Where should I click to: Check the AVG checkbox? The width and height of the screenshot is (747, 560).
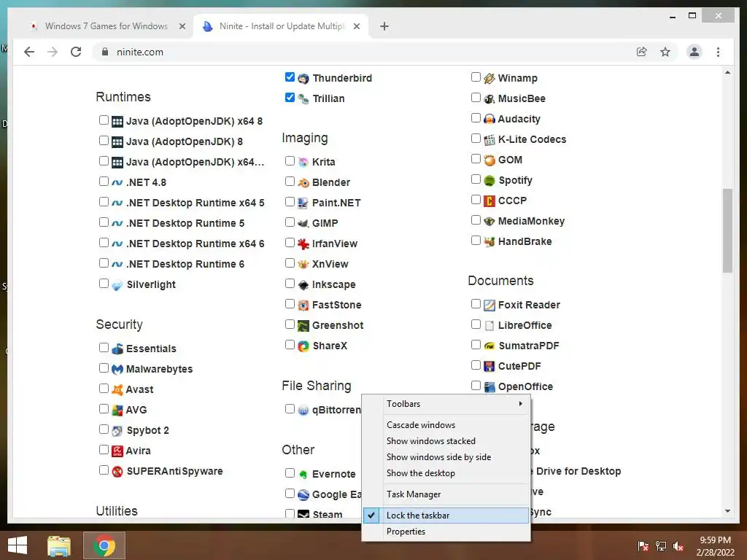(x=104, y=408)
